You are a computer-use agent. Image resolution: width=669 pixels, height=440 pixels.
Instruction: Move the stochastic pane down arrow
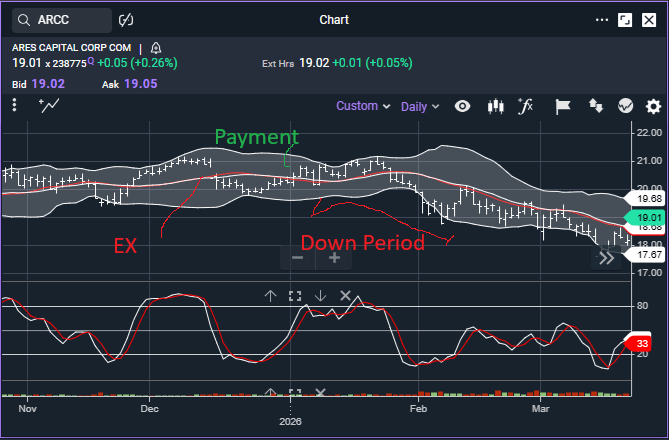click(320, 296)
